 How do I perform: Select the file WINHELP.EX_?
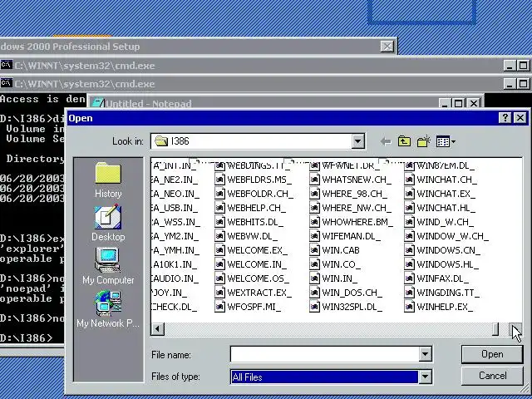439,307
